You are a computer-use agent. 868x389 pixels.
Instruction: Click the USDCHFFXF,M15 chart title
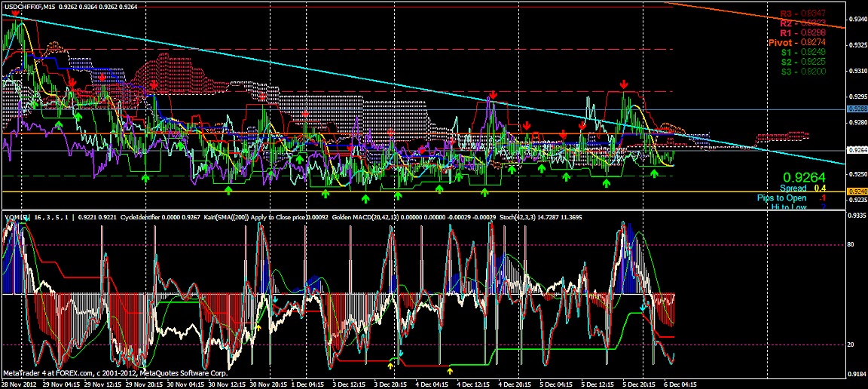point(29,6)
